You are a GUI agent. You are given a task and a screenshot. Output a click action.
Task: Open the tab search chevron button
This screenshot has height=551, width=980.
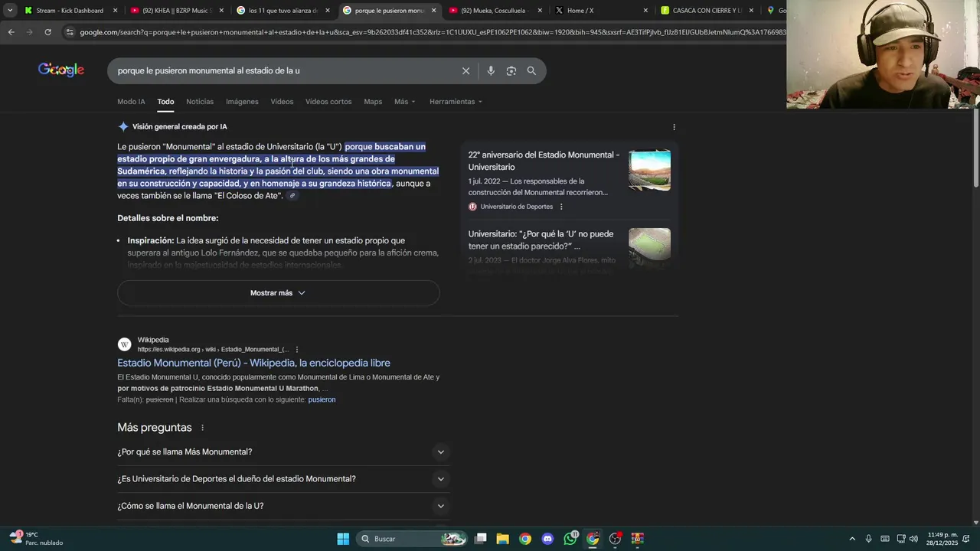[x=10, y=11]
